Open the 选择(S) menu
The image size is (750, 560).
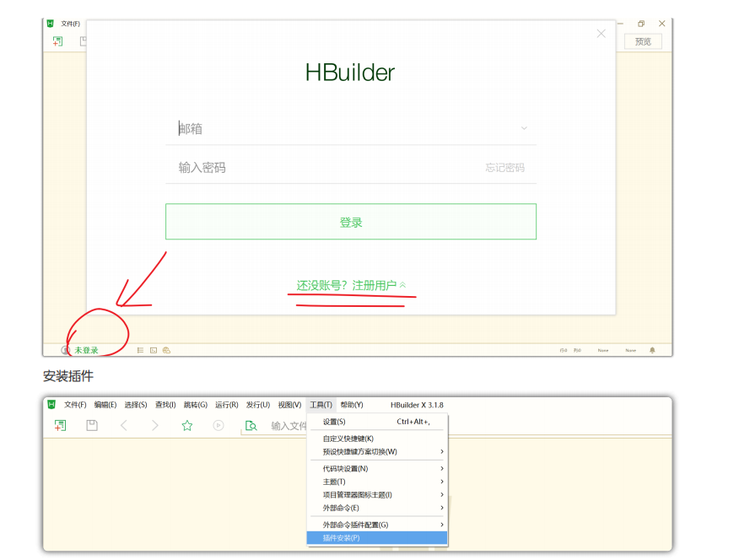[136, 405]
